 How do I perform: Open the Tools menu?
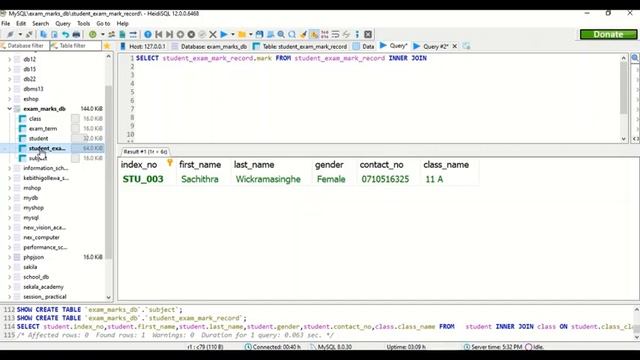[83, 24]
